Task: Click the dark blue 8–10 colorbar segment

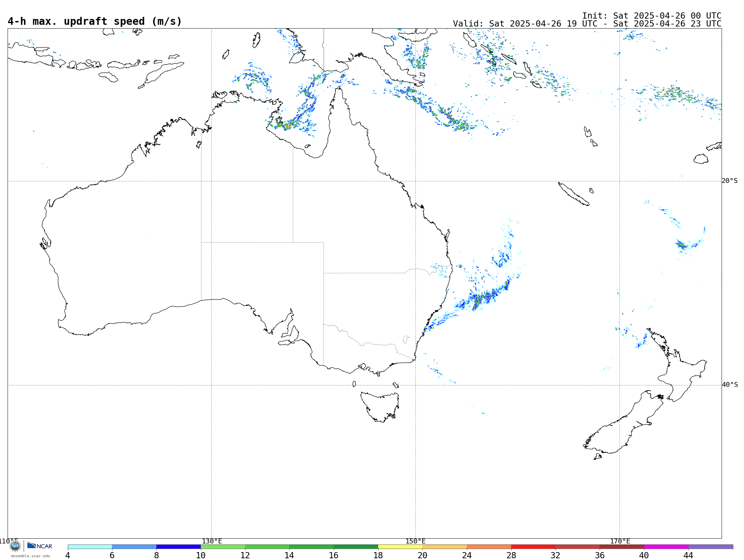Action: 178,547
